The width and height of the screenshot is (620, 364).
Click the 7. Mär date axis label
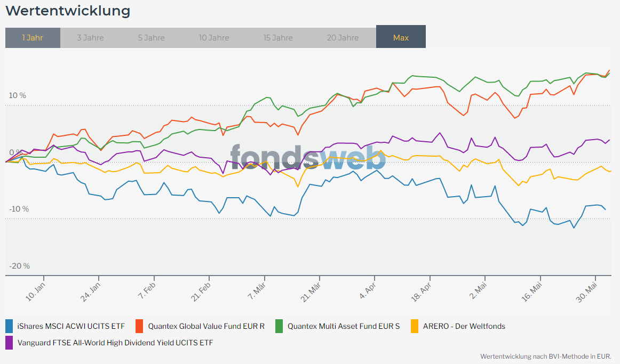257,292
